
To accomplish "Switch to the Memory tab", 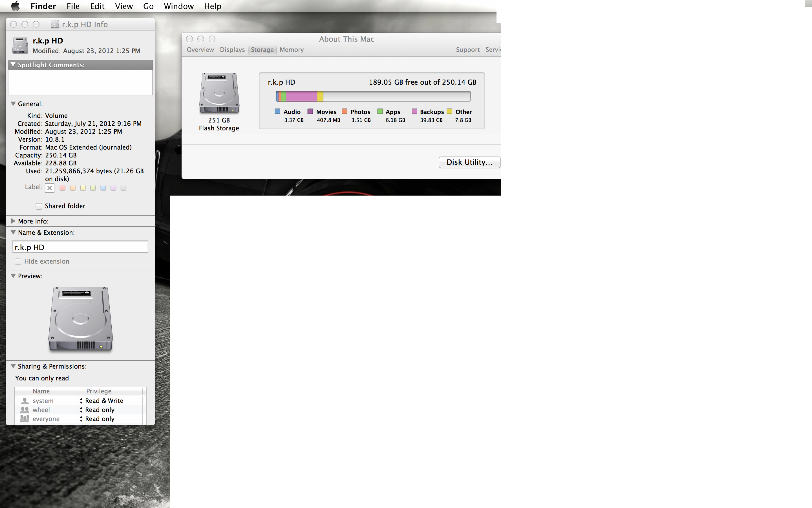I will (x=292, y=50).
